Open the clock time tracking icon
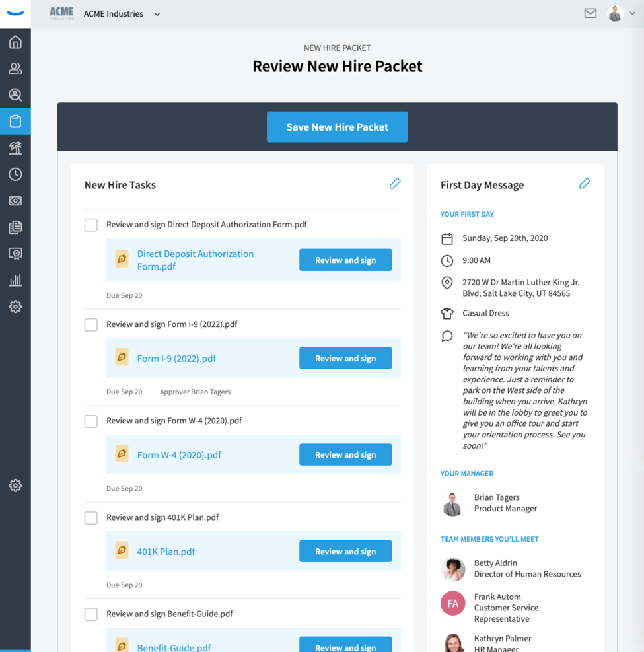Screen dimensions: 644x652 tap(15, 174)
